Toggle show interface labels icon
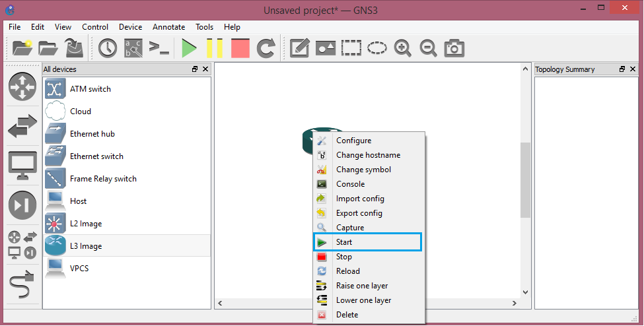Image resolution: width=644 pixels, height=326 pixels. [x=133, y=48]
